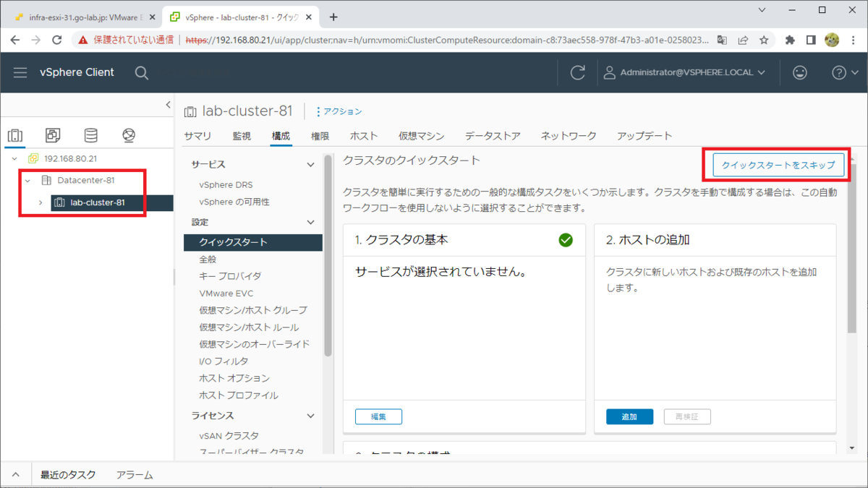Open the browser extensions puzzle icon
The width and height of the screenshot is (868, 488).
(790, 40)
